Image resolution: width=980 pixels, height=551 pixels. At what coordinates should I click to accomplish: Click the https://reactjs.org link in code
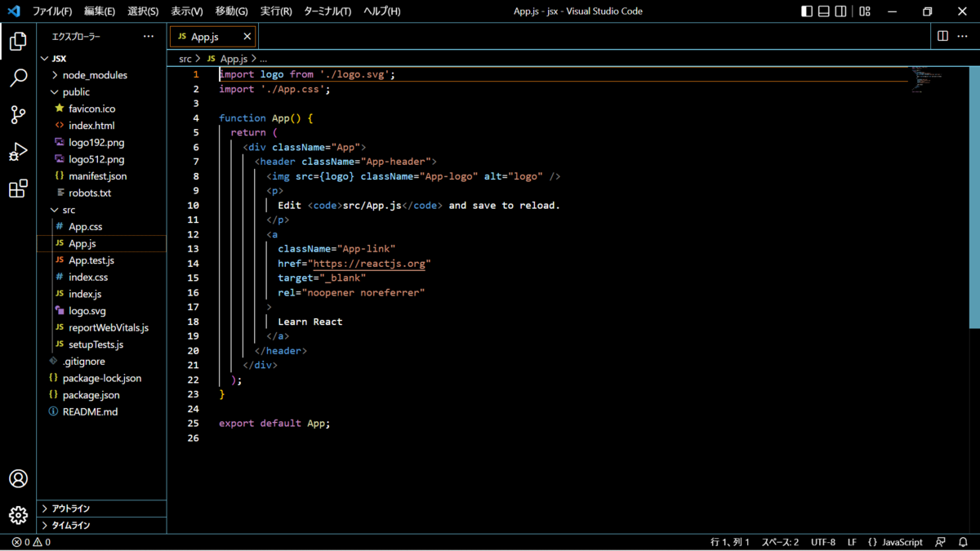(369, 264)
